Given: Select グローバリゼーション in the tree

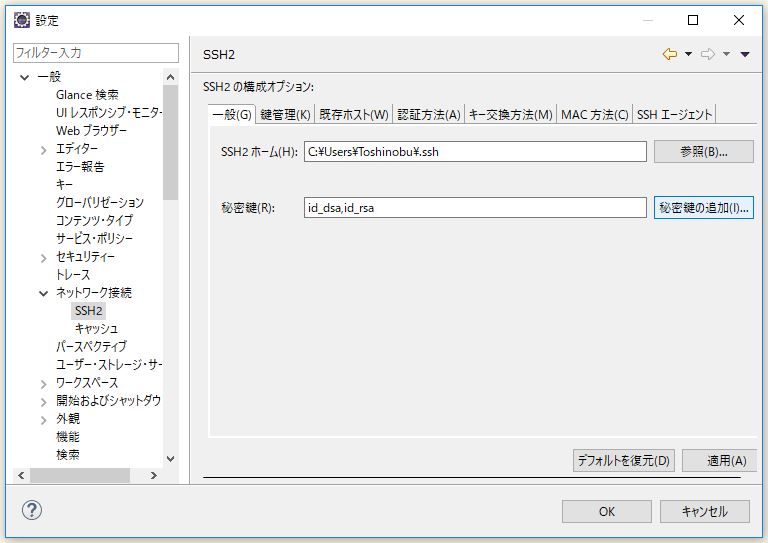Looking at the screenshot, I should 100,203.
